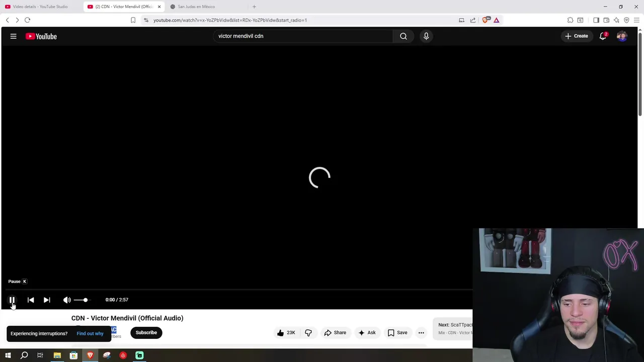Open the Create button

point(577,36)
